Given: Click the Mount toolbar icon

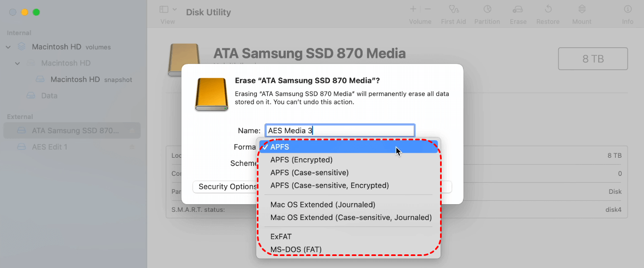Looking at the screenshot, I should pyautogui.click(x=582, y=9).
